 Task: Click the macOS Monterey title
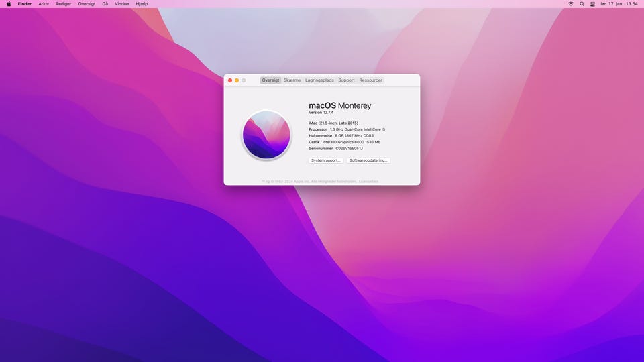(340, 105)
